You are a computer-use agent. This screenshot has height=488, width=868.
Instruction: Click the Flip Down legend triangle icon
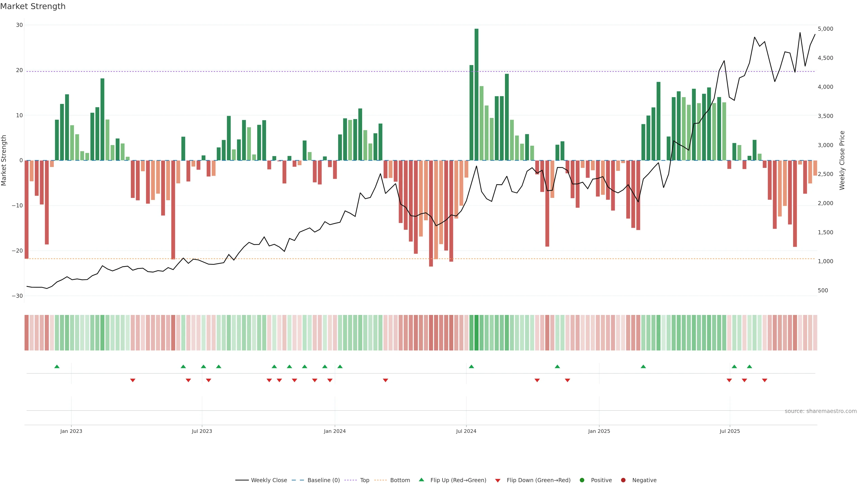(x=498, y=481)
